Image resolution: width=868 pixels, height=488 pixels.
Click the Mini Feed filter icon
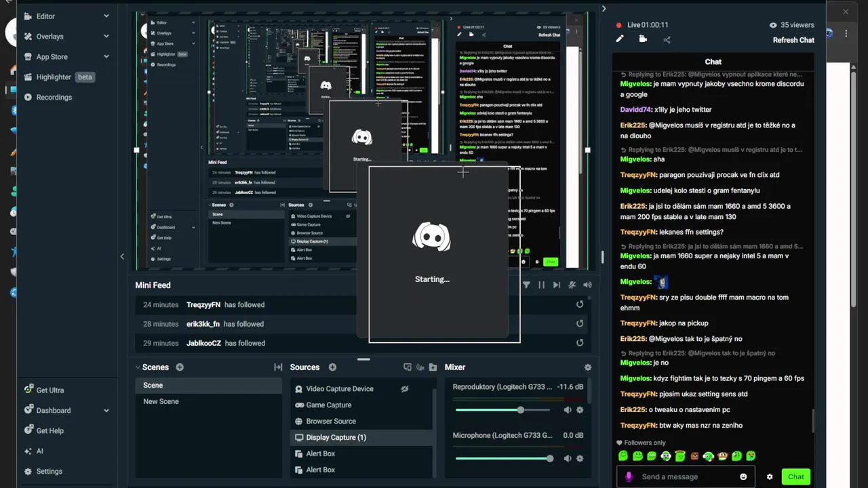[x=526, y=285]
